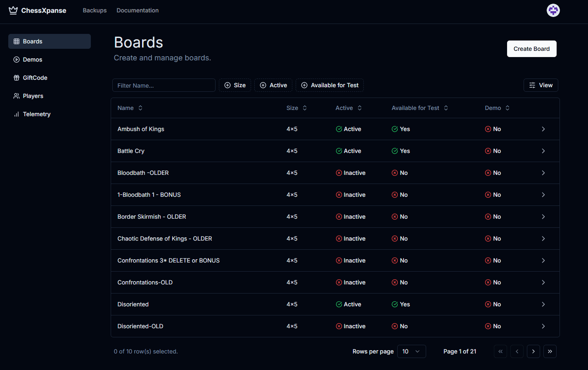Open the Documentation menu item
588x370 pixels.
coord(138,10)
